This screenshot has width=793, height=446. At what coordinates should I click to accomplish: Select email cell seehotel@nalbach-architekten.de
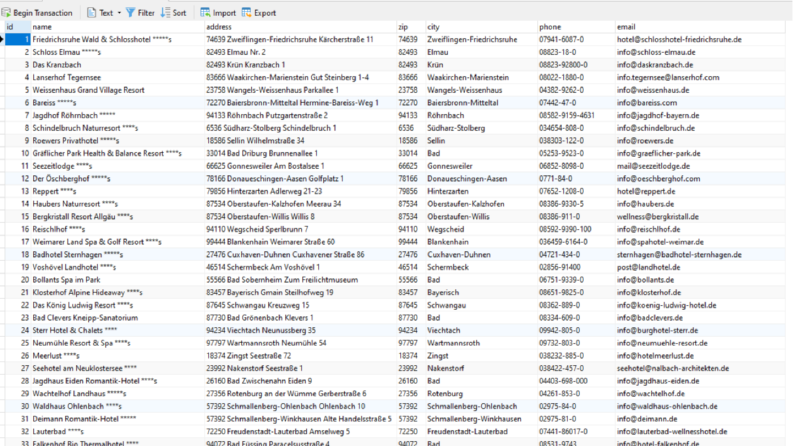pos(700,368)
